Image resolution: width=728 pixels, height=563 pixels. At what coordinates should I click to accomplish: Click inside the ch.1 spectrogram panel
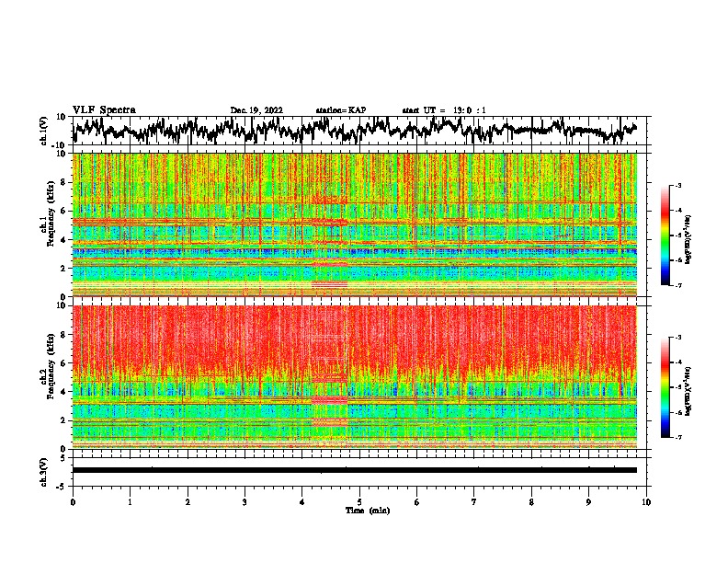pyautogui.click(x=355, y=224)
